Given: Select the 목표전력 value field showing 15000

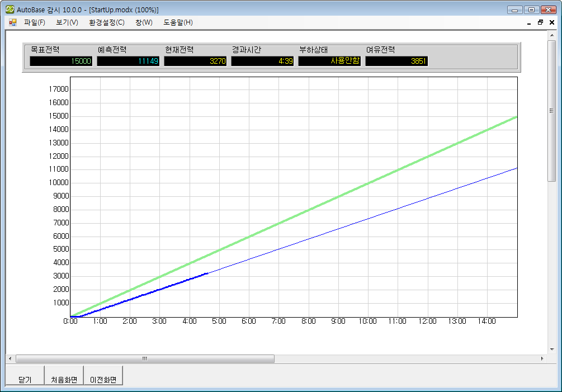Looking at the screenshot, I should click(61, 61).
